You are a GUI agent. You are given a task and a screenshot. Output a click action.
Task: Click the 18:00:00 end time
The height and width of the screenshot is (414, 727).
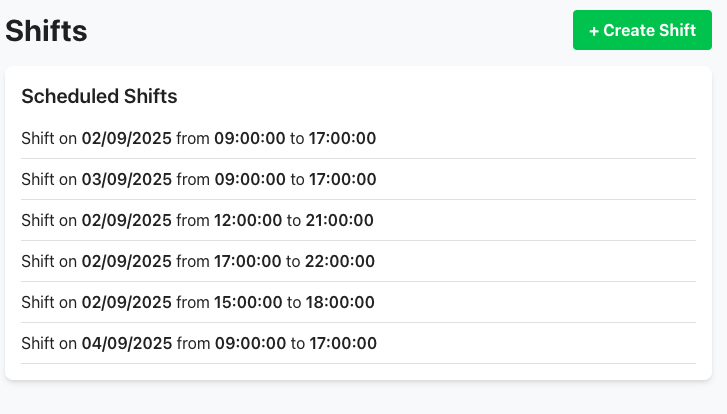point(340,303)
